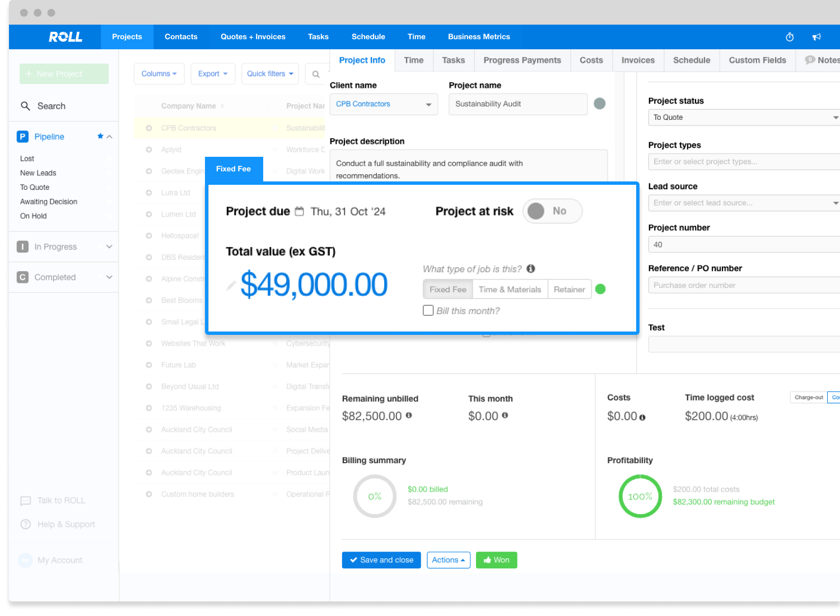840x616 pixels.
Task: Click the star icon next to Pipeline
Action: point(100,136)
